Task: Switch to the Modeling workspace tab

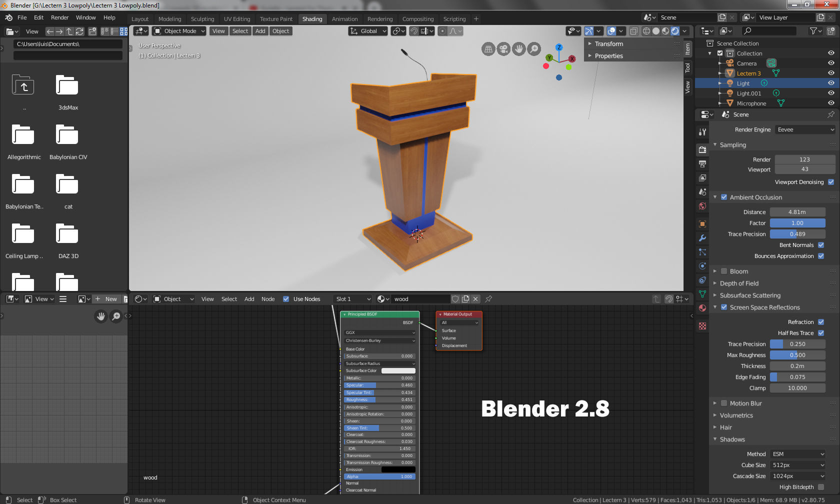Action: [x=169, y=19]
